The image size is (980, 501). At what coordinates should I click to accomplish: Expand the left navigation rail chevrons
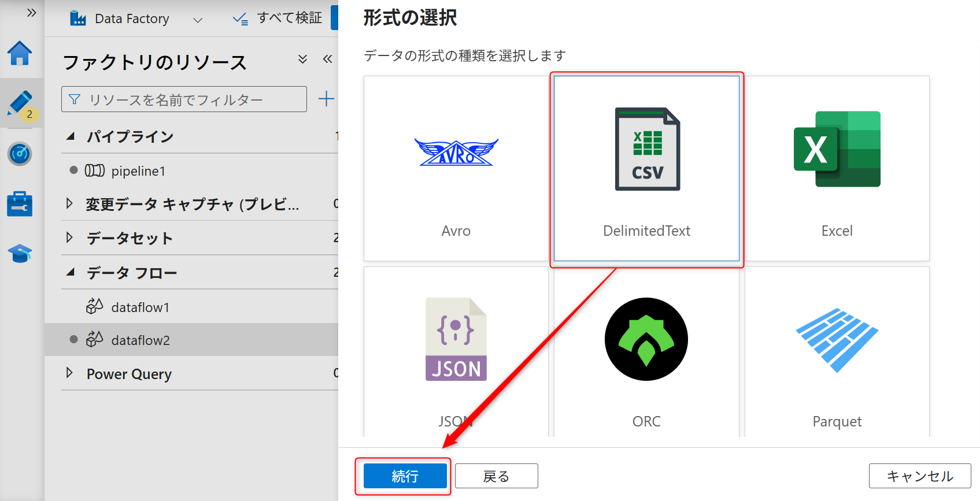tap(32, 13)
